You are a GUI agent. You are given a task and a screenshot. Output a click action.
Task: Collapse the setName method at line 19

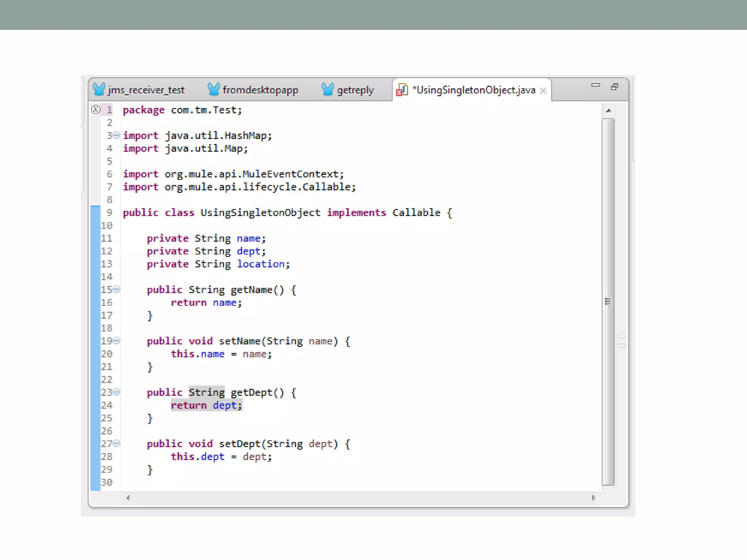116,341
